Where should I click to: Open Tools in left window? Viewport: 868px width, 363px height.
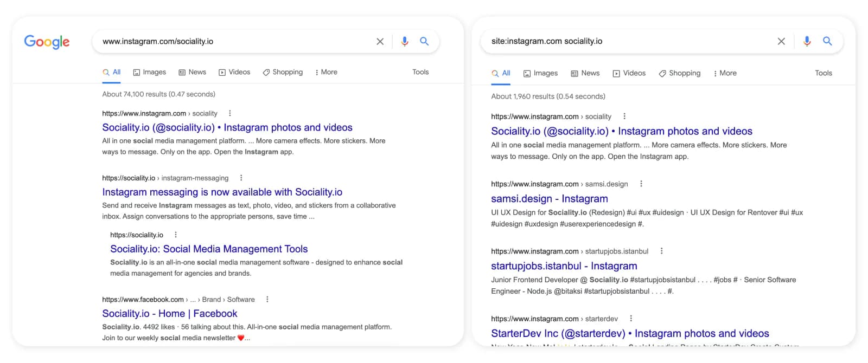click(x=420, y=72)
